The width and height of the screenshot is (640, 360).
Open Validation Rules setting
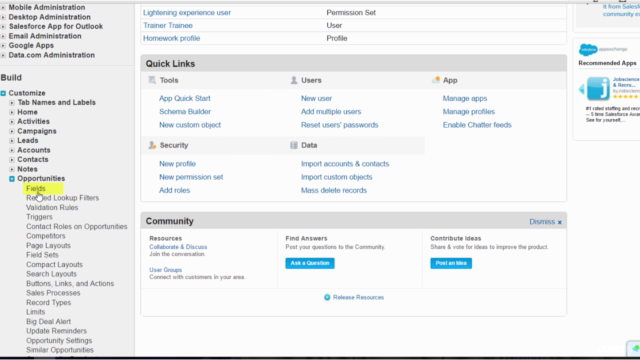[x=52, y=207]
